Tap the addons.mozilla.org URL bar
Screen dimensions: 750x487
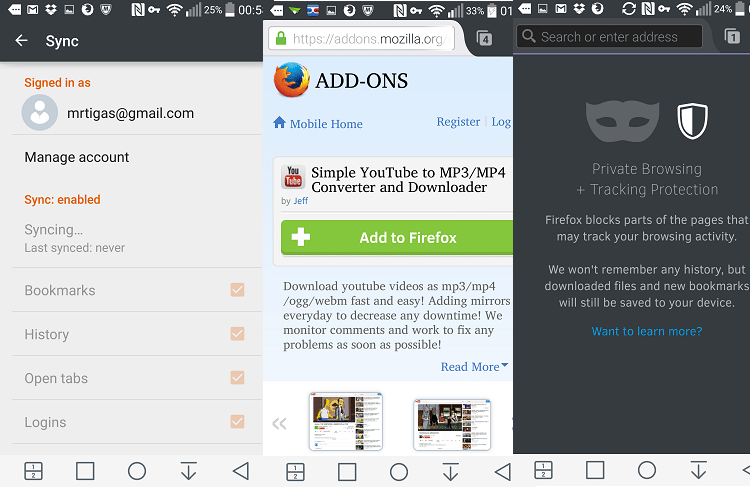361,38
